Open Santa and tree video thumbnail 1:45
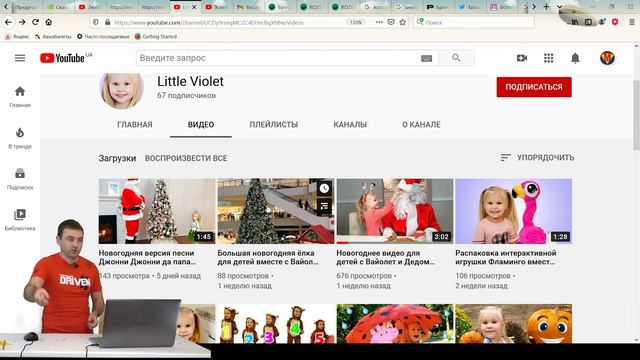 pyautogui.click(x=157, y=211)
